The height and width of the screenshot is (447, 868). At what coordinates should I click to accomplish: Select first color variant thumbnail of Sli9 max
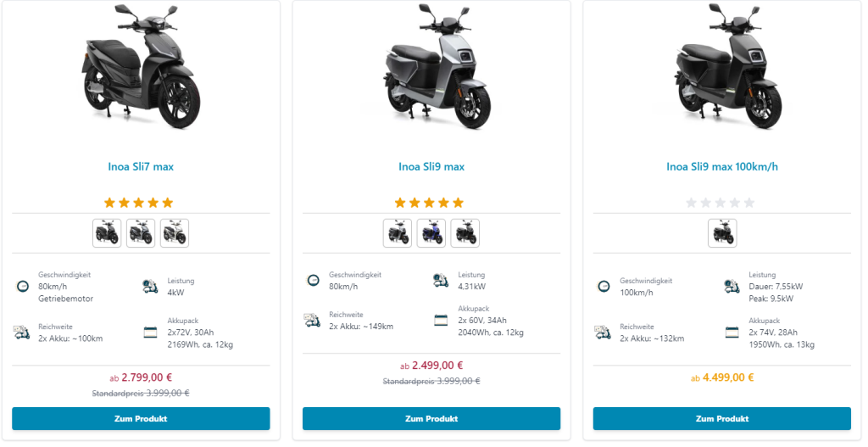click(398, 233)
